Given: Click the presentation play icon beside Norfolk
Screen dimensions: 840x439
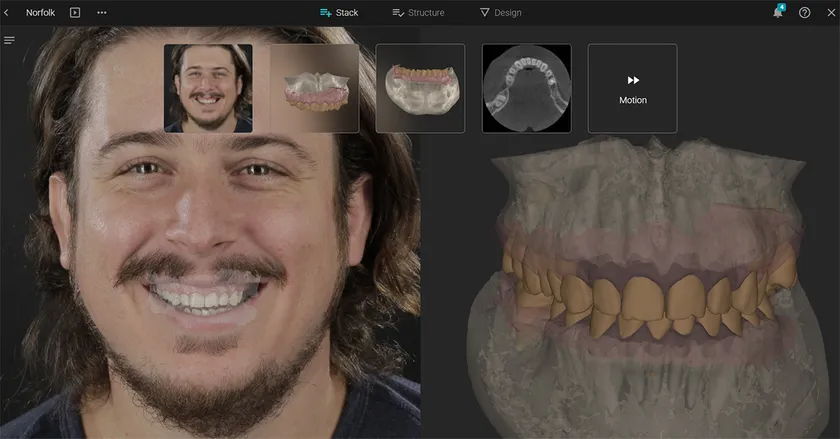Looking at the screenshot, I should click(75, 13).
